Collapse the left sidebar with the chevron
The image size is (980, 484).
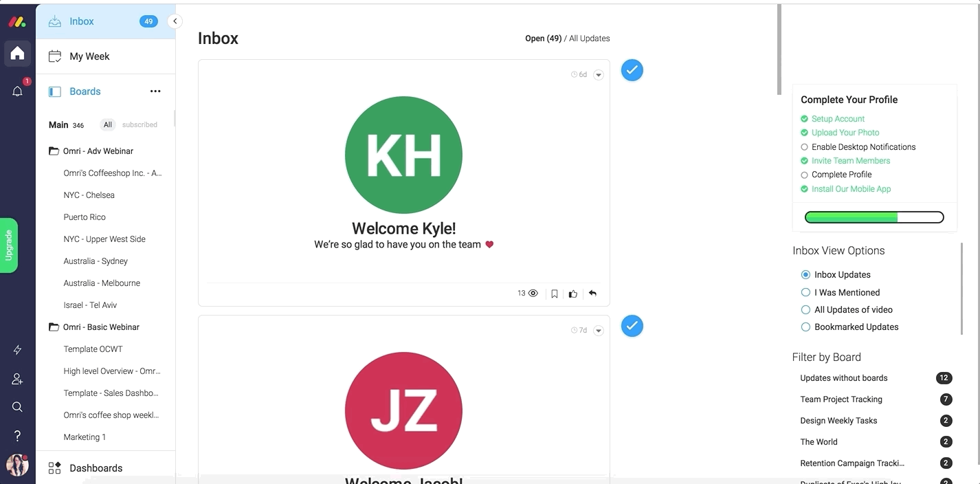coord(175,21)
